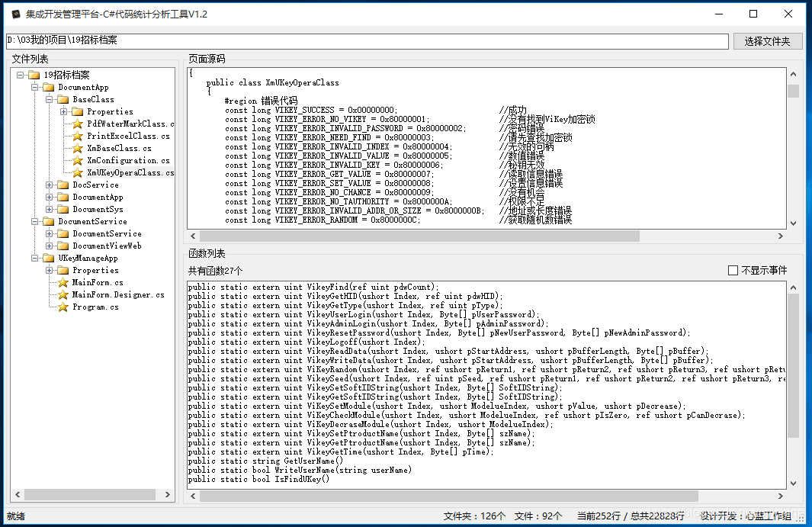The width and height of the screenshot is (812, 527).
Task: Click the VikeyGetHID function line
Action: coord(345,296)
